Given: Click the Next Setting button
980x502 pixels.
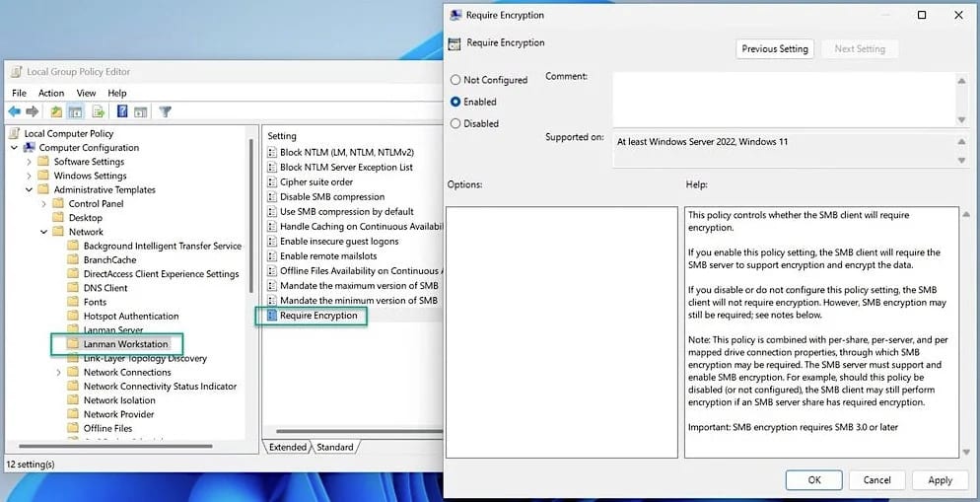Looking at the screenshot, I should [x=860, y=48].
